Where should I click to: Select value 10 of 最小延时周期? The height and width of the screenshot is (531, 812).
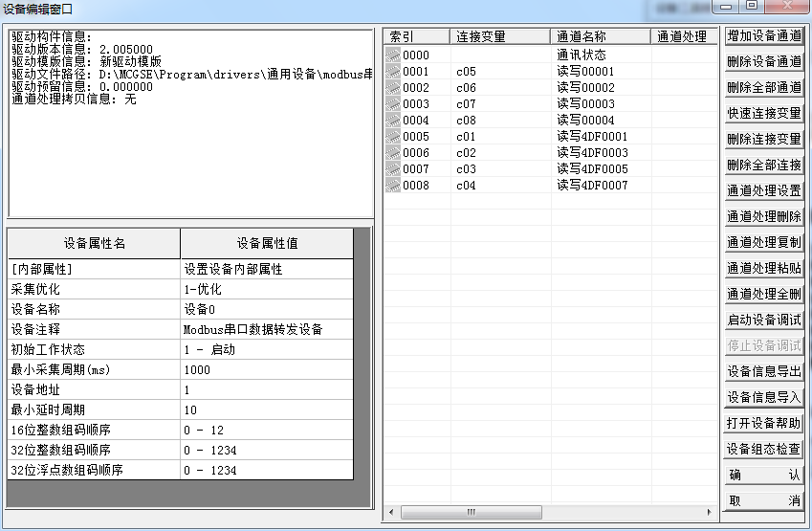[267, 410]
